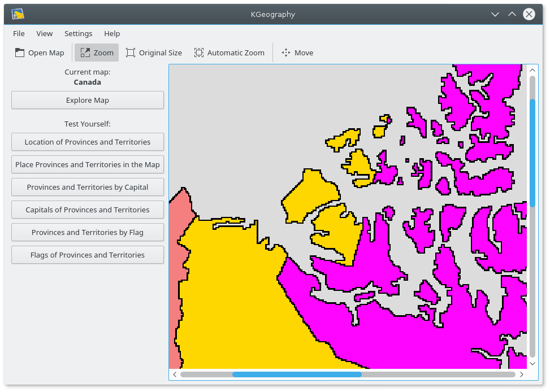Click the vertical scrollbar handle

532,153
